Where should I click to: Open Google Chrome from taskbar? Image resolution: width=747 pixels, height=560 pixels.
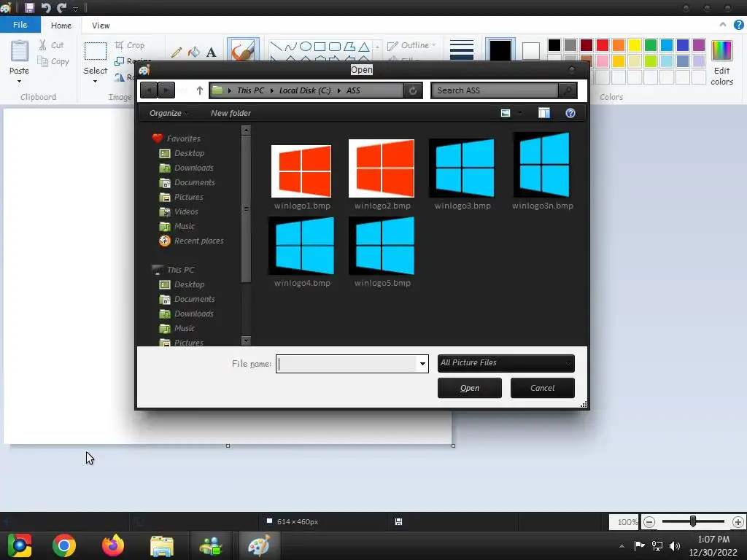[64, 545]
